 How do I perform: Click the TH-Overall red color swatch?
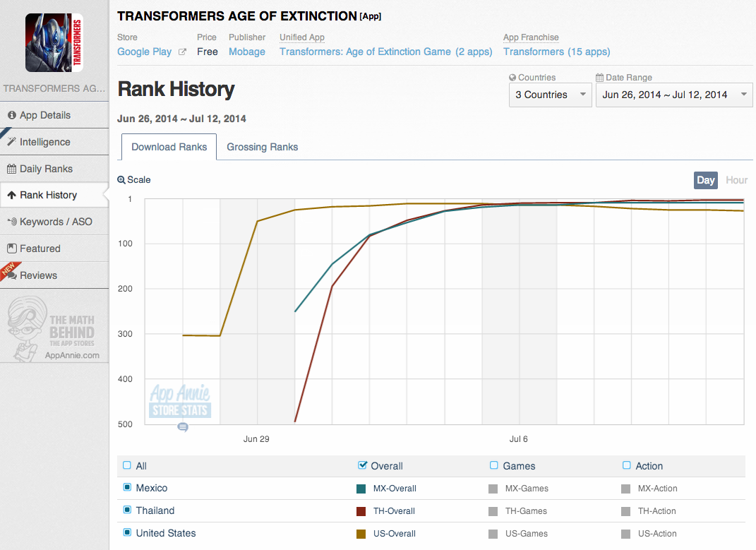coord(361,511)
